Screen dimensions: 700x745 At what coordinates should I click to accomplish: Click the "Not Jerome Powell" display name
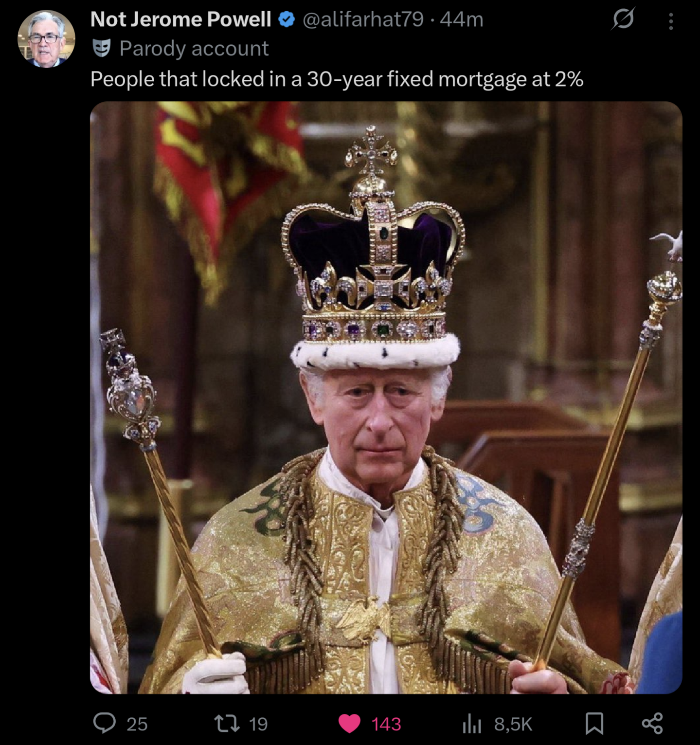click(x=180, y=19)
